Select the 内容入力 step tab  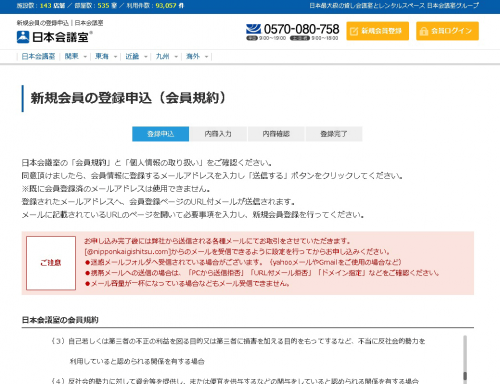click(218, 134)
